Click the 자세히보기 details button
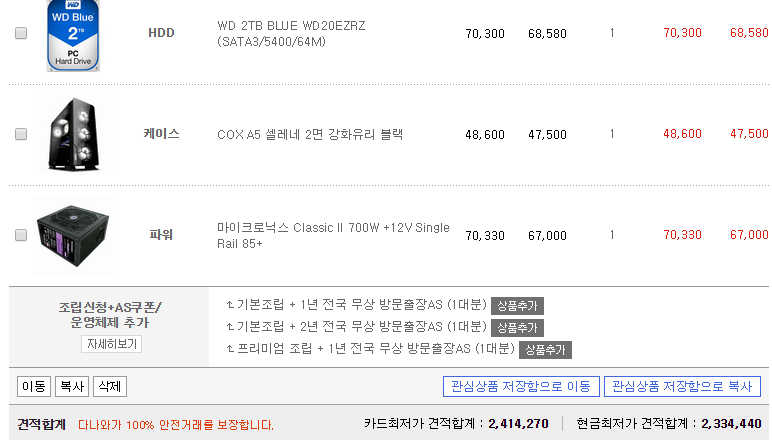 tap(111, 344)
